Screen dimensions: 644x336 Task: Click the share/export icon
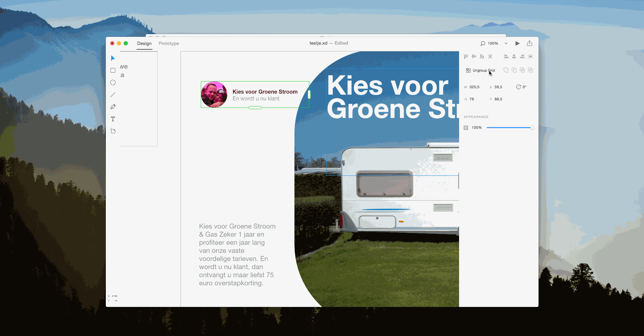530,43
